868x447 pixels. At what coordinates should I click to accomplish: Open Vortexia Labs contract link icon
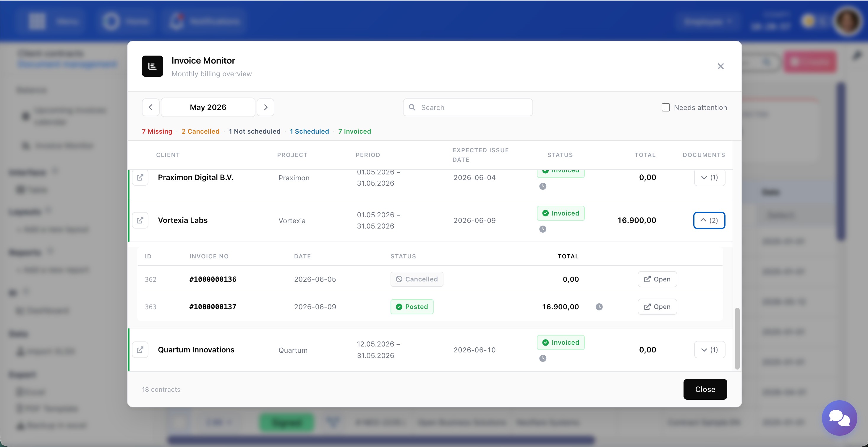[140, 220]
